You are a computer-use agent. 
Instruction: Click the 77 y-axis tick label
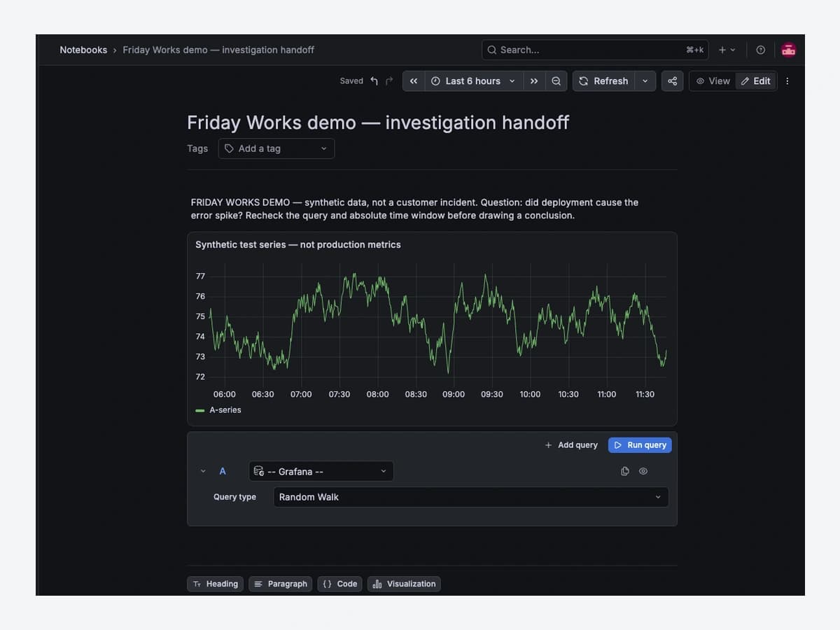pyautogui.click(x=200, y=276)
